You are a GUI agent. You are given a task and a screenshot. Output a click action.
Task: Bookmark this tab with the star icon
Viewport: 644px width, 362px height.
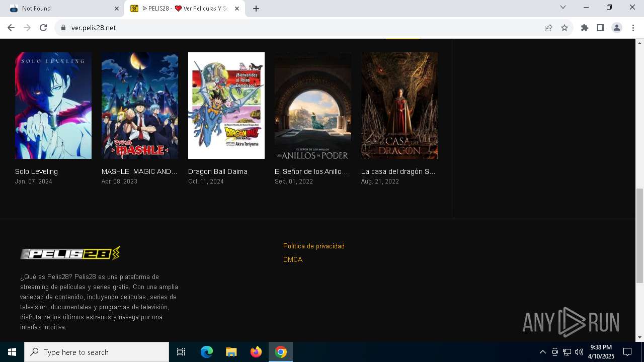pos(565,28)
